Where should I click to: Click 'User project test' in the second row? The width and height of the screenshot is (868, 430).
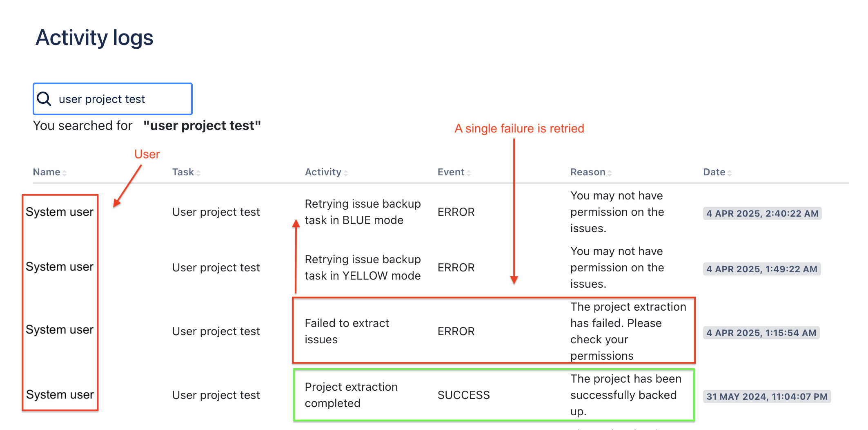pyautogui.click(x=216, y=267)
